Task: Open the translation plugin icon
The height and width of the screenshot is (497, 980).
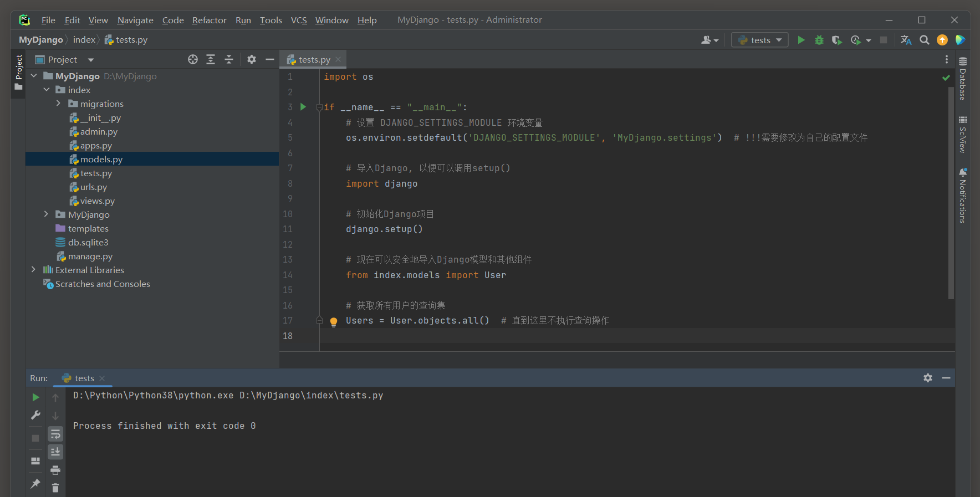Action: click(906, 40)
